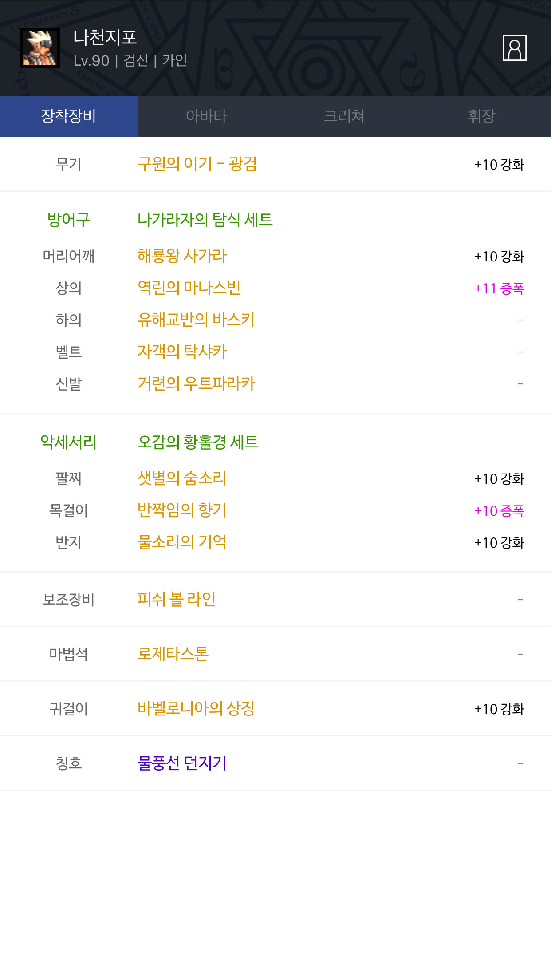Tap the character profile icon at top right
Screen dimensions: 551x980
514,47
